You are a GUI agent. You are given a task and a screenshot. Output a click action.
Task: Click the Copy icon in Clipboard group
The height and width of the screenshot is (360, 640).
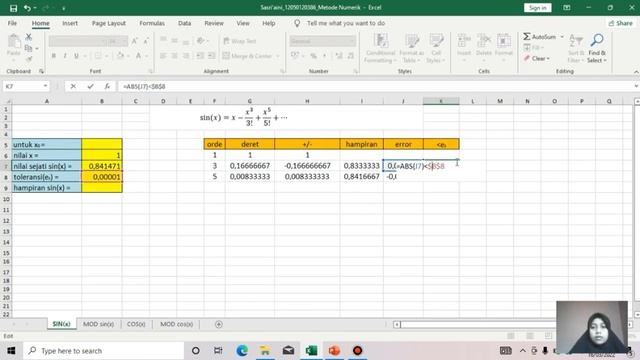[28, 48]
